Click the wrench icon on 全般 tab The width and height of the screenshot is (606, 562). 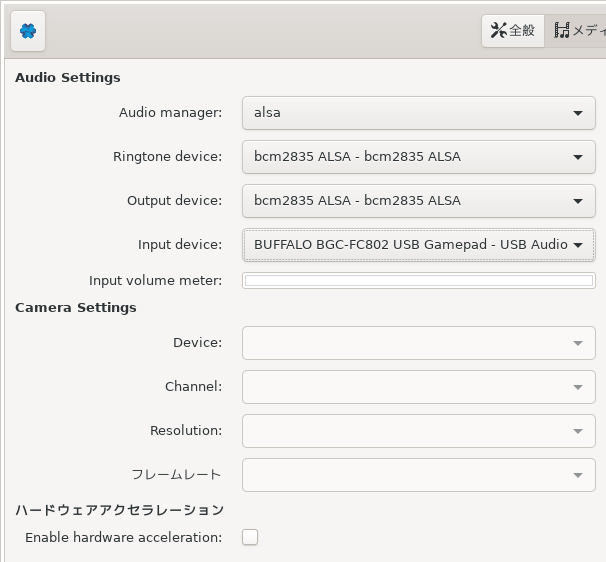coord(498,30)
